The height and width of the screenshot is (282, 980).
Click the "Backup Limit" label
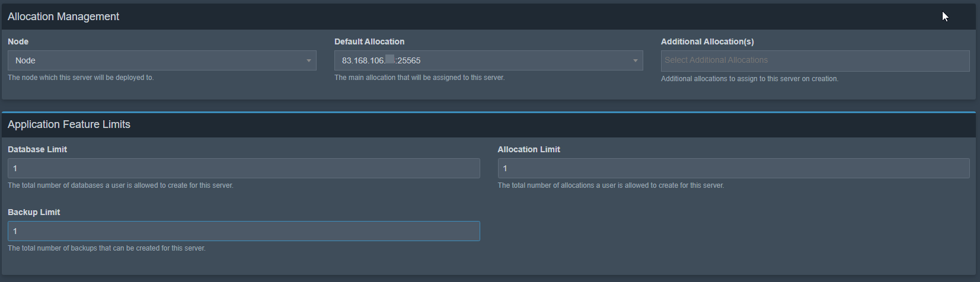point(34,212)
